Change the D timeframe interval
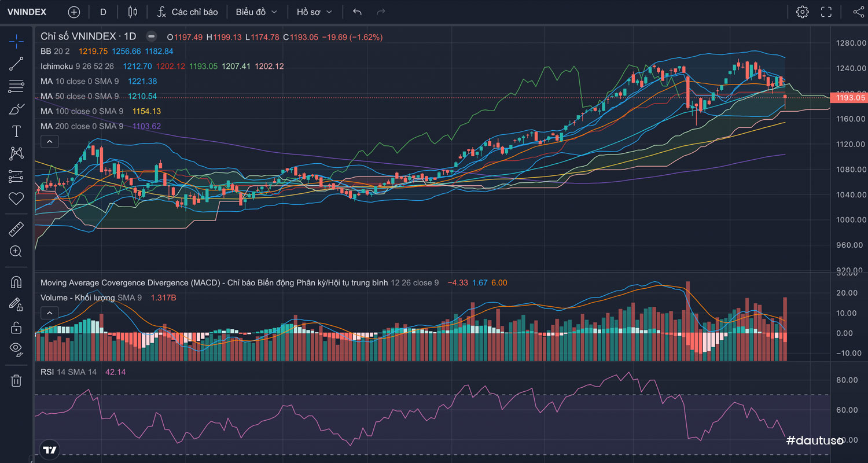 click(x=103, y=12)
